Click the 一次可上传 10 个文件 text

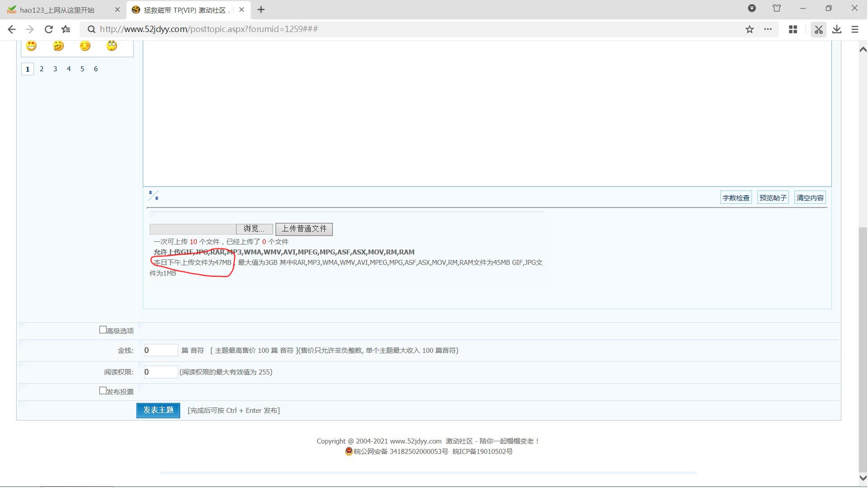187,242
